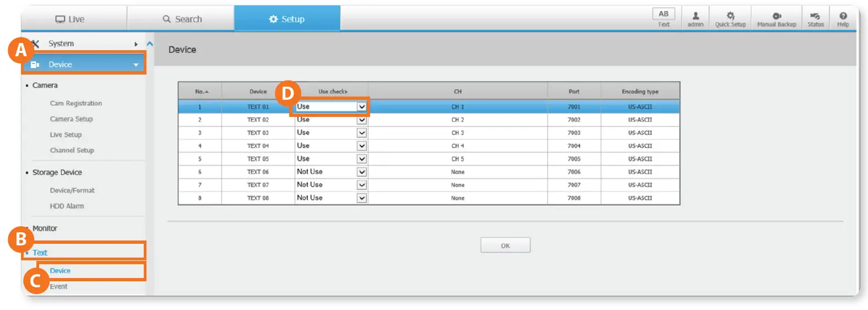Select Monitor in the sidebar
Screen dimensions: 868x310
[x=45, y=228]
